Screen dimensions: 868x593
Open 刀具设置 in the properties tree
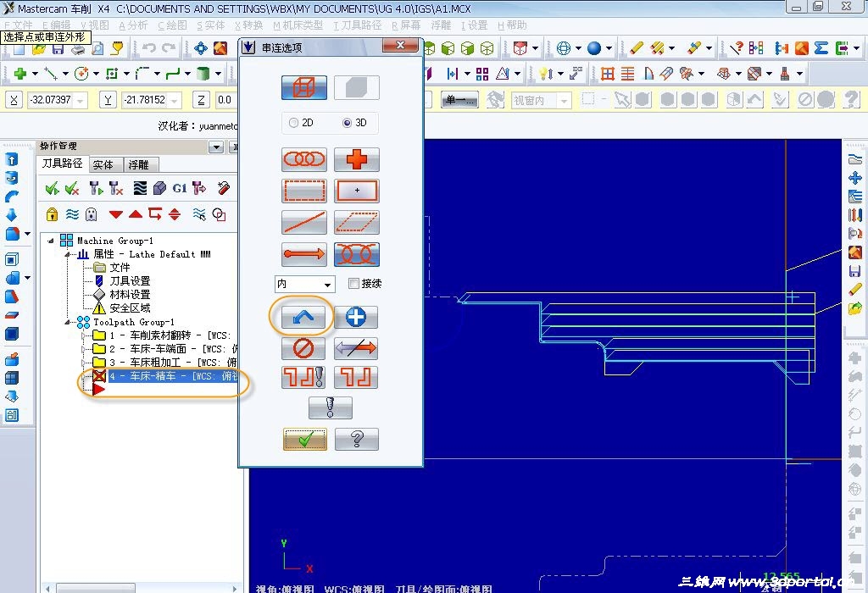point(130,281)
